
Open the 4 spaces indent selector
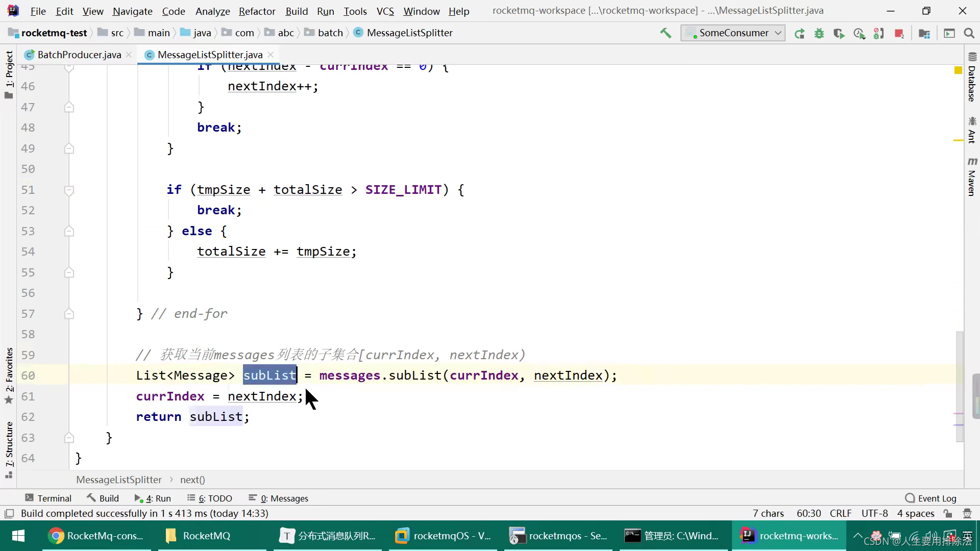coord(916,514)
